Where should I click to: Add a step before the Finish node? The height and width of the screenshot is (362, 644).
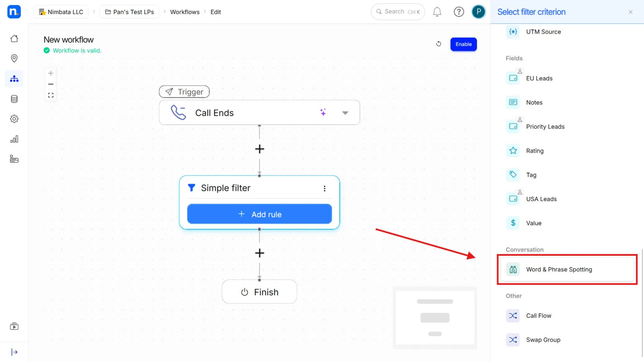pos(260,253)
